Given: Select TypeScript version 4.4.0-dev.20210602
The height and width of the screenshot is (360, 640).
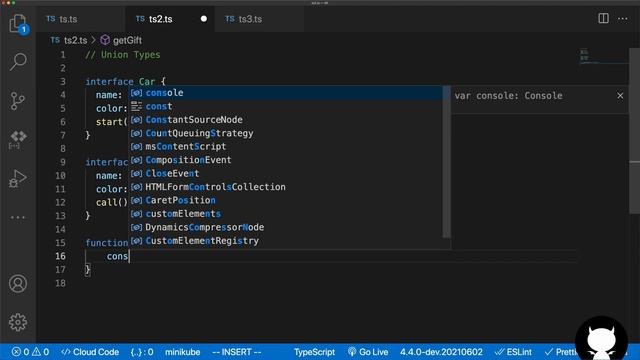Looking at the screenshot, I should pos(441,352).
